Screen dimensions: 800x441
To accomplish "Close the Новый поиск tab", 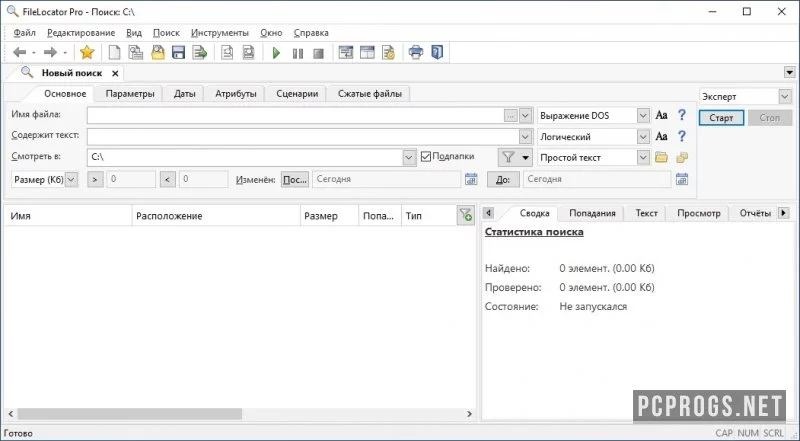I will (x=115, y=74).
